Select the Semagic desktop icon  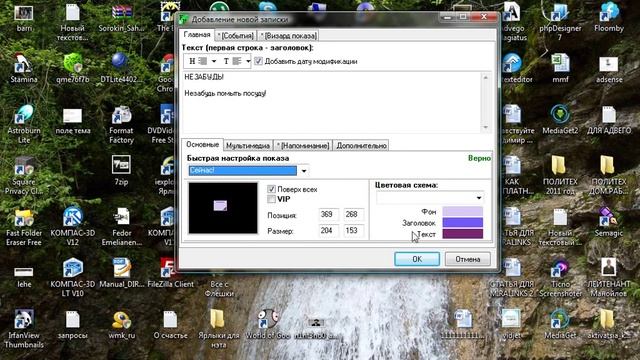point(609,222)
